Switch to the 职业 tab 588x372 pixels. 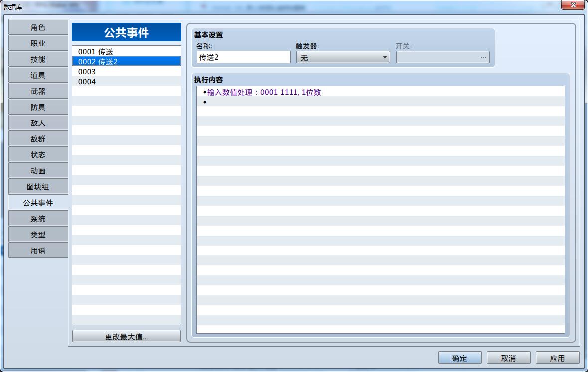click(x=38, y=43)
